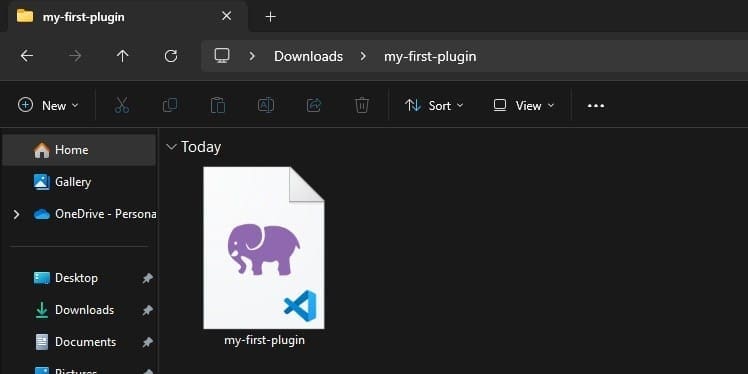Image resolution: width=748 pixels, height=374 pixels.
Task: Expand the OneDrive - Personal tree node
Action: coord(17,214)
